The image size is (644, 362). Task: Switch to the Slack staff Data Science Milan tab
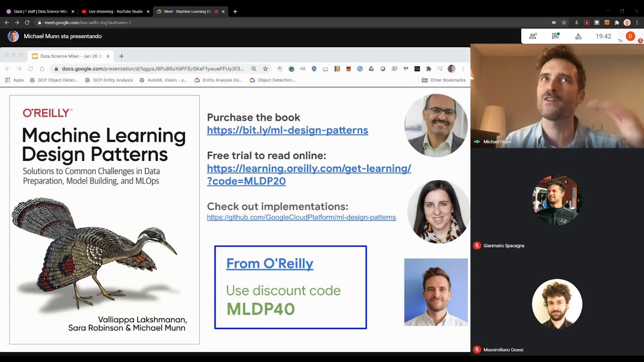pos(40,11)
